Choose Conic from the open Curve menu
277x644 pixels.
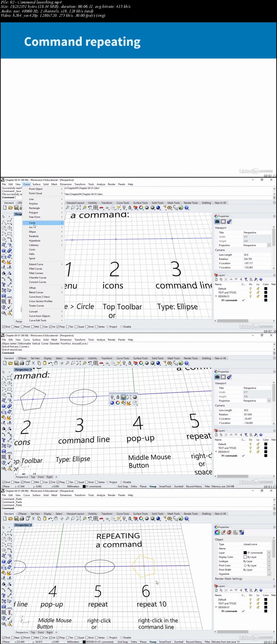coord(43,250)
